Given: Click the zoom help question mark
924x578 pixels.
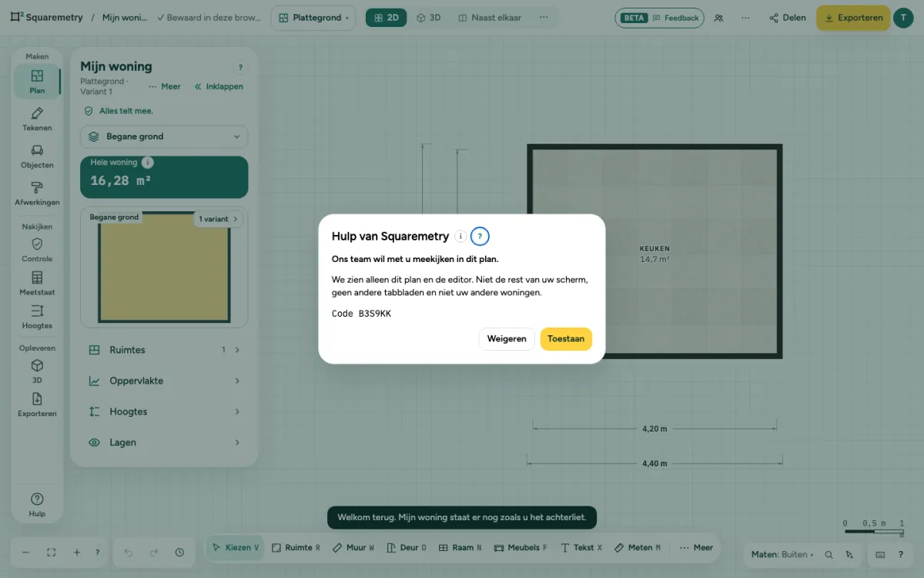Looking at the screenshot, I should (x=97, y=553).
